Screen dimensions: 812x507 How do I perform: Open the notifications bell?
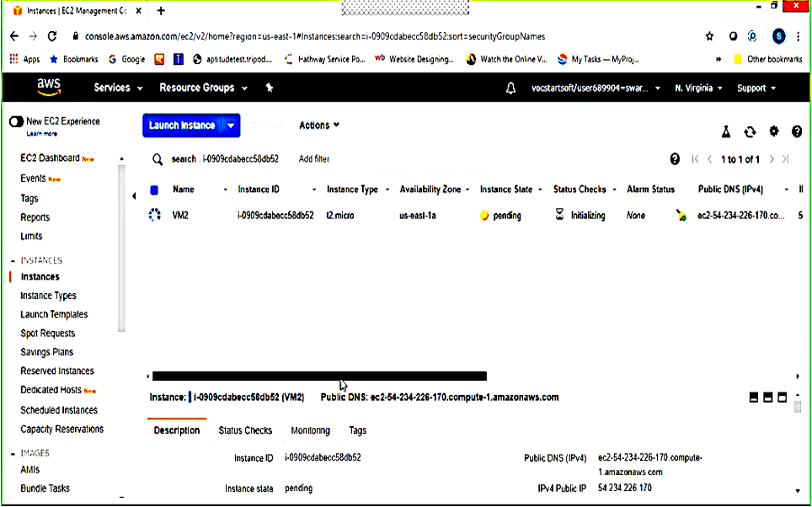pyautogui.click(x=510, y=88)
